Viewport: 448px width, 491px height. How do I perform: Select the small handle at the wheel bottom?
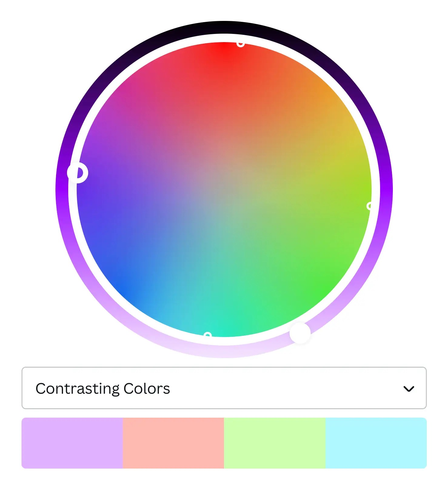(208, 334)
